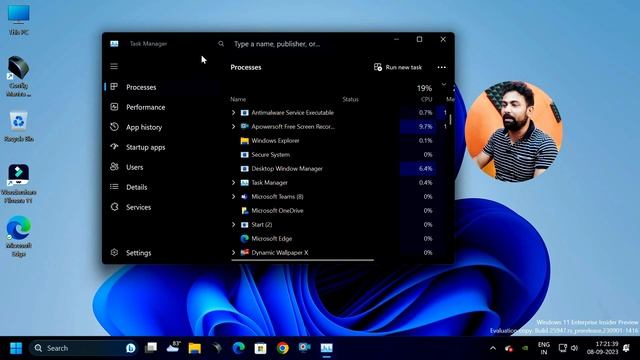This screenshot has width=640, height=360.
Task: Click the taskbar Search box
Action: (84, 348)
